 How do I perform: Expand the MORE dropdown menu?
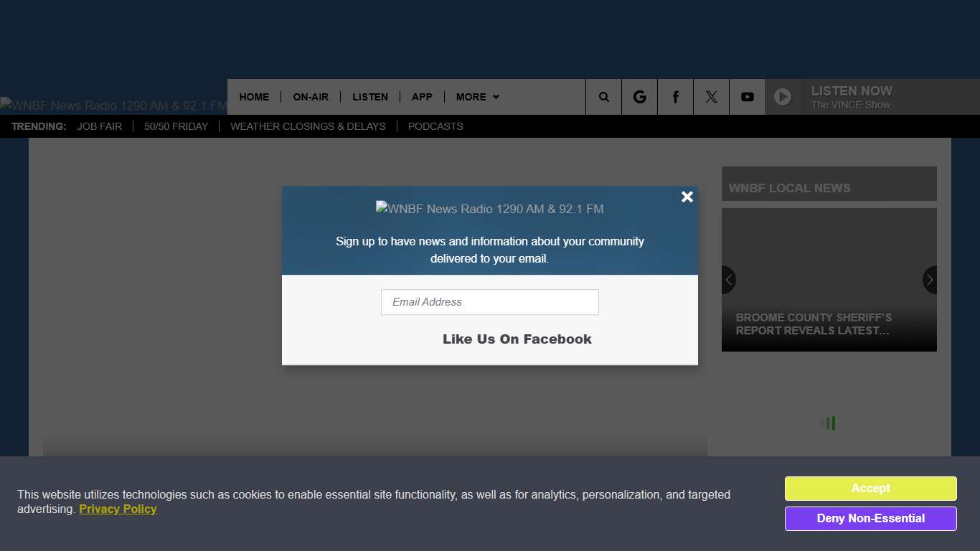coord(477,97)
